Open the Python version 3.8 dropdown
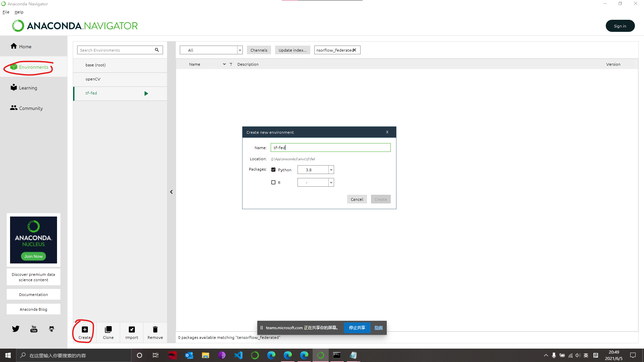The width and height of the screenshot is (644, 362). (331, 170)
